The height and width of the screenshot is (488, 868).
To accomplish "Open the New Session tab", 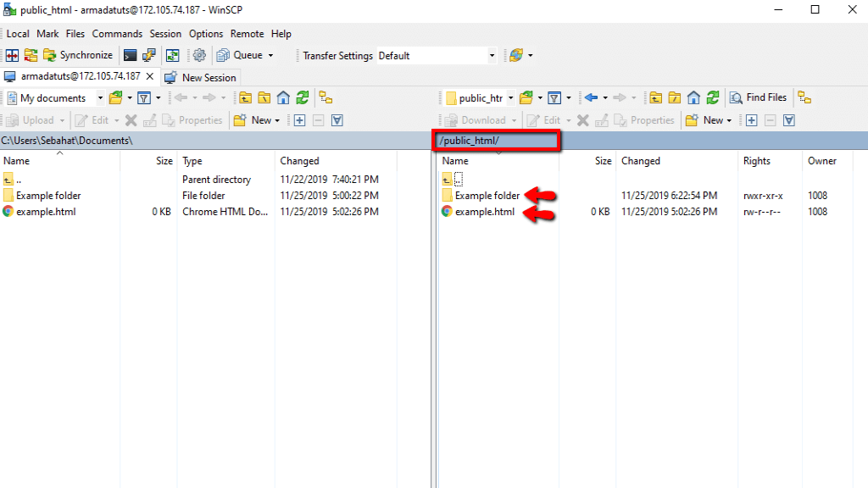I will click(200, 77).
